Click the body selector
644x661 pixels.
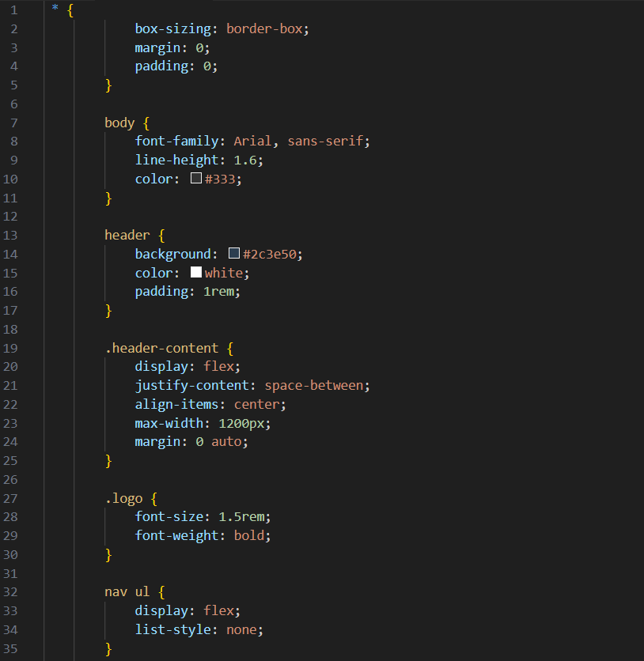click(119, 123)
